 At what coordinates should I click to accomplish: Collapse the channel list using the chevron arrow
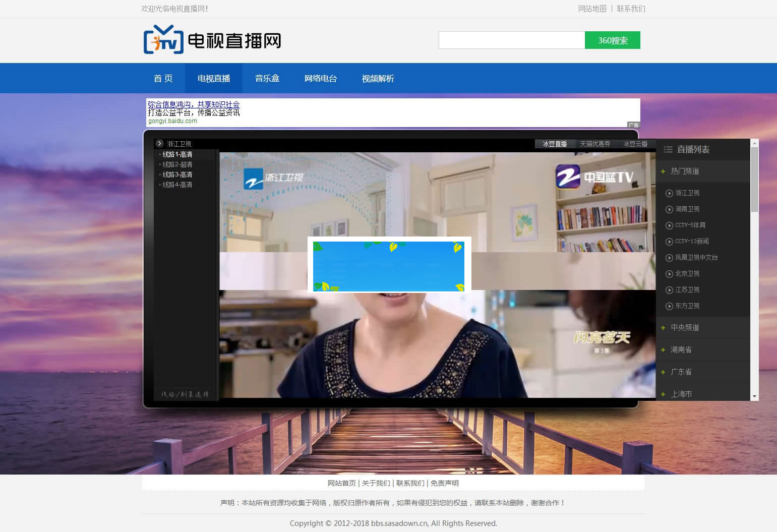coord(160,144)
